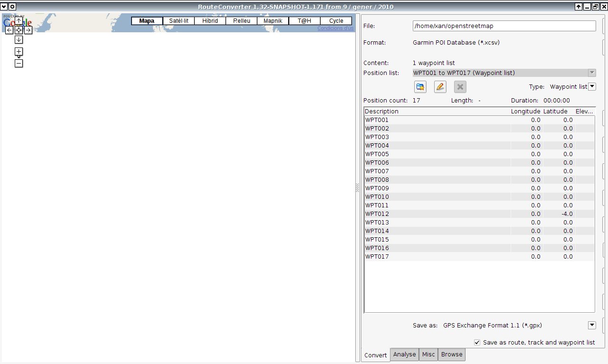Screen dimensions: 608x364
Task: Pan the map down with arrow
Action: point(19,40)
